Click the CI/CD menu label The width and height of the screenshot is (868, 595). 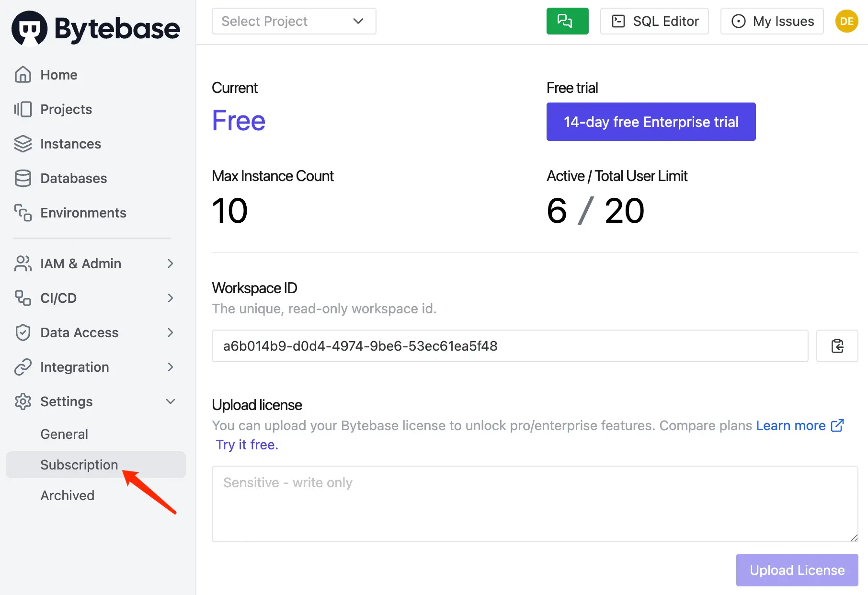[x=58, y=298]
